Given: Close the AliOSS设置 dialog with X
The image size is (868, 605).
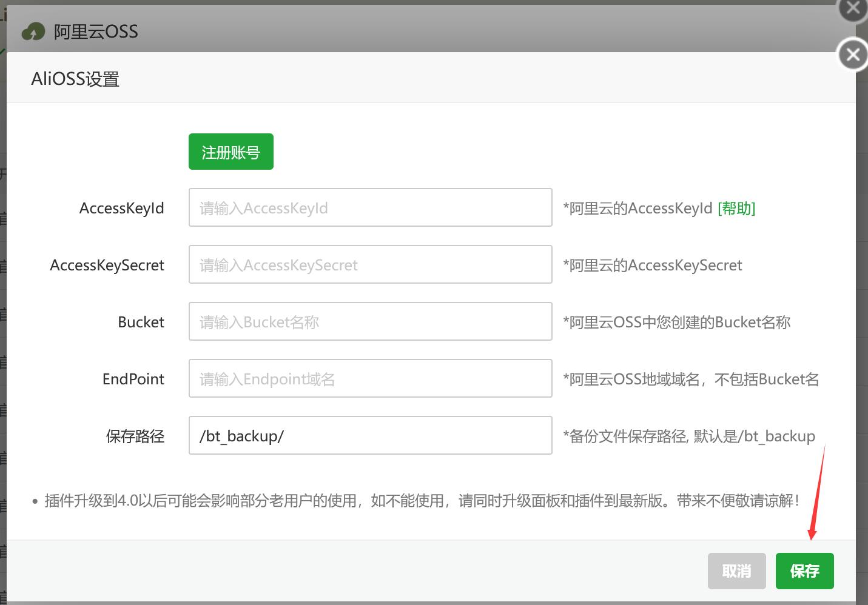Looking at the screenshot, I should (853, 55).
